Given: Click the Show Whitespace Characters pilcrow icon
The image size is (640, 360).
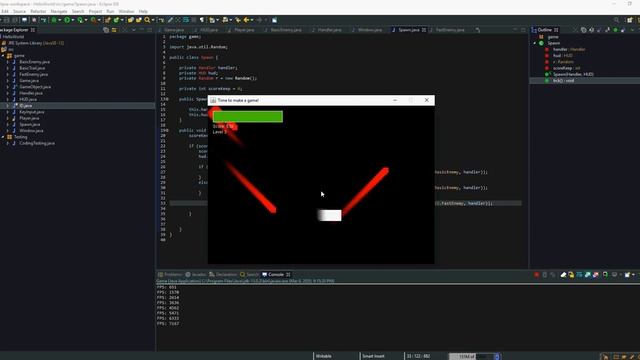Looking at the screenshot, I should (202, 20).
